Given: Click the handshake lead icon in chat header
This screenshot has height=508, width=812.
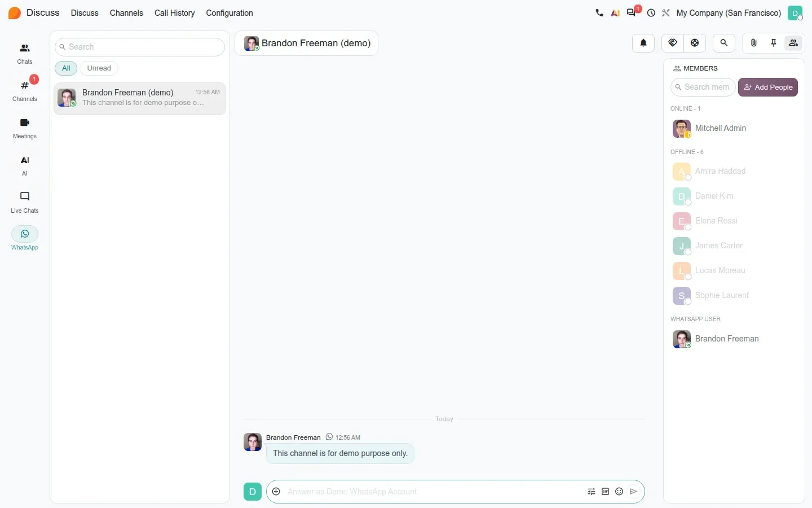Looking at the screenshot, I should (673, 43).
